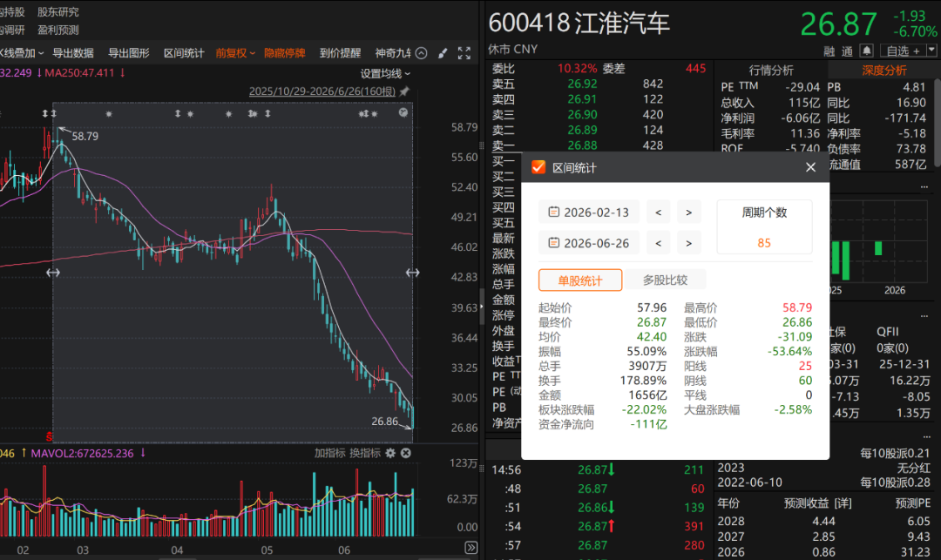Viewport: 941px width, 560px height.
Task: Close the 区间统计 dialog
Action: click(x=811, y=167)
